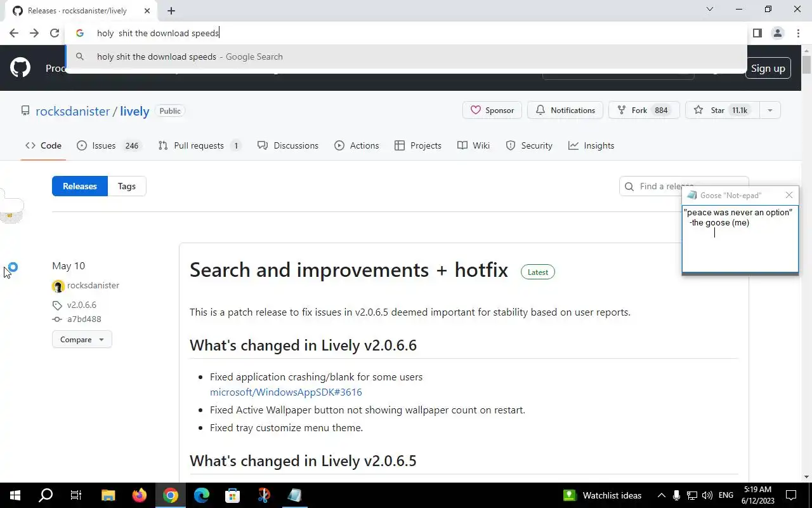The width and height of the screenshot is (812, 508).
Task: Open Chrome three-dot menu
Action: pyautogui.click(x=797, y=33)
